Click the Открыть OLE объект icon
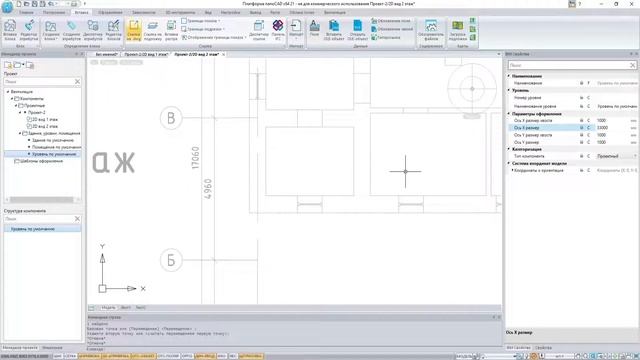This screenshot has height=360, width=640. pos(357,29)
